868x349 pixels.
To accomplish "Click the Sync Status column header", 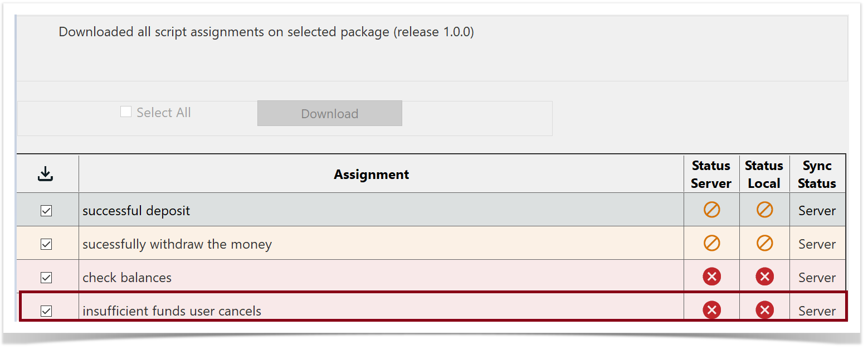I will pos(817,174).
